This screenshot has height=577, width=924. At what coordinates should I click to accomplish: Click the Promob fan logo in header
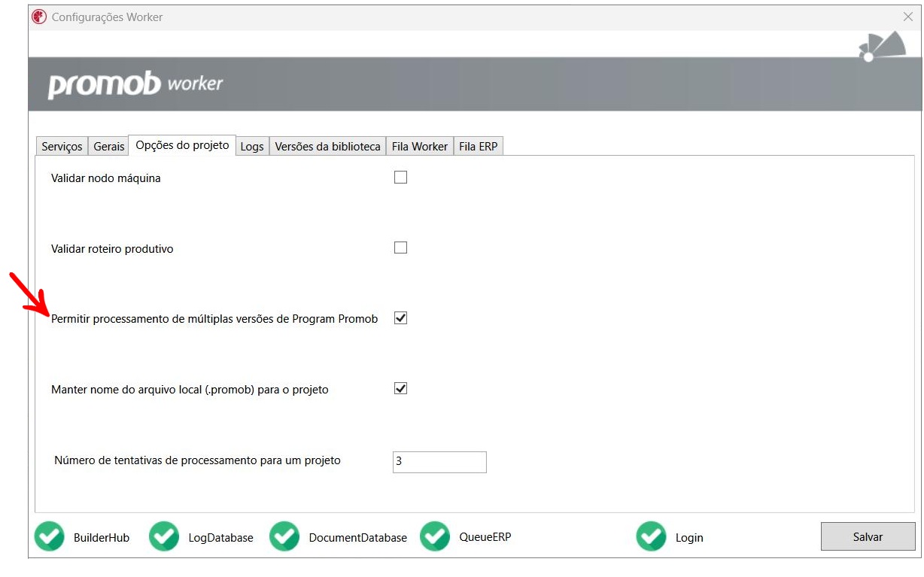[x=882, y=47]
